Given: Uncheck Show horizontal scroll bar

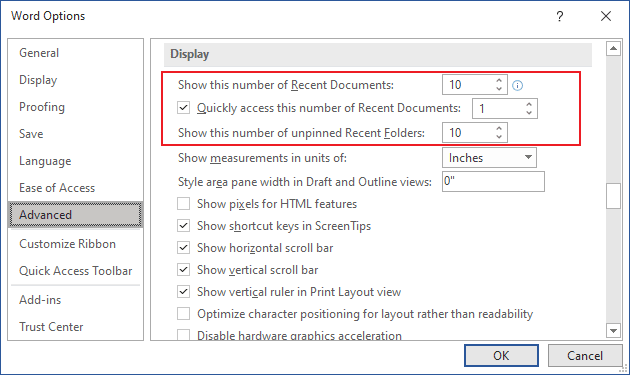Looking at the screenshot, I should tap(184, 248).
